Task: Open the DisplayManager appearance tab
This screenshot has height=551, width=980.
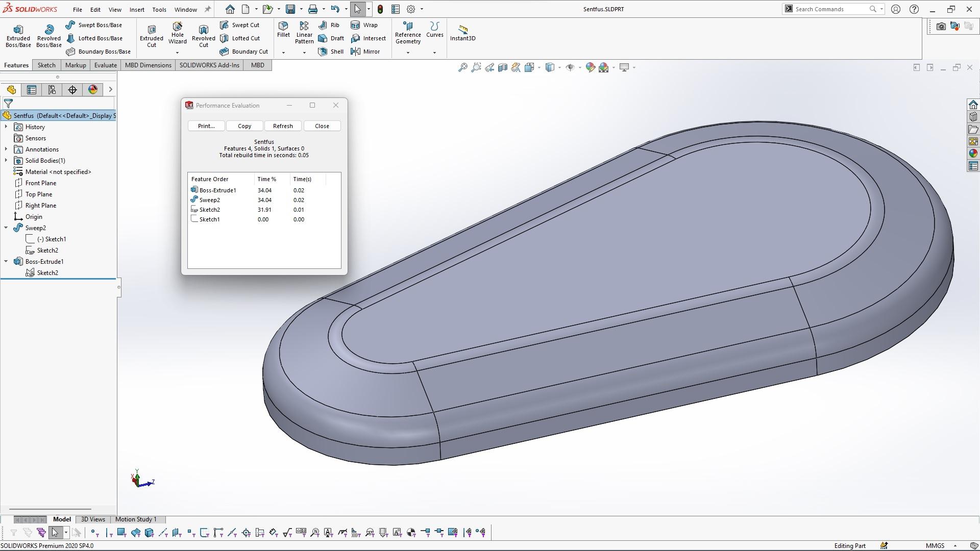Action: tap(93, 90)
